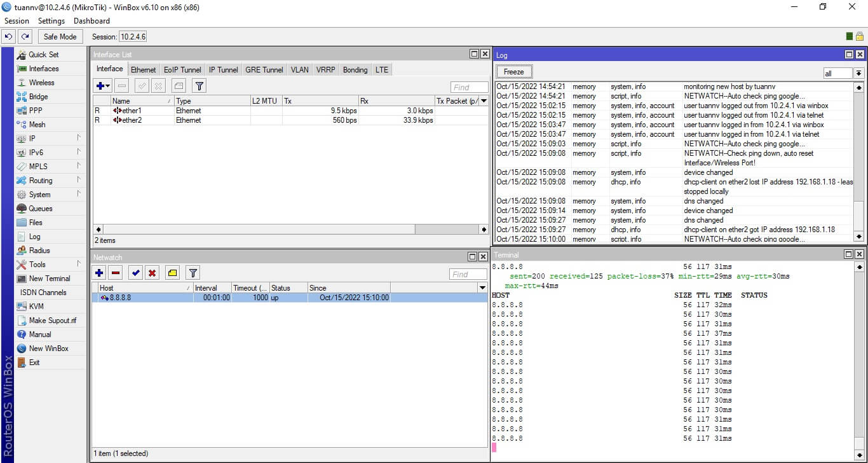Open the Mesh sidebar entry
The height and width of the screenshot is (463, 868).
pyautogui.click(x=37, y=125)
